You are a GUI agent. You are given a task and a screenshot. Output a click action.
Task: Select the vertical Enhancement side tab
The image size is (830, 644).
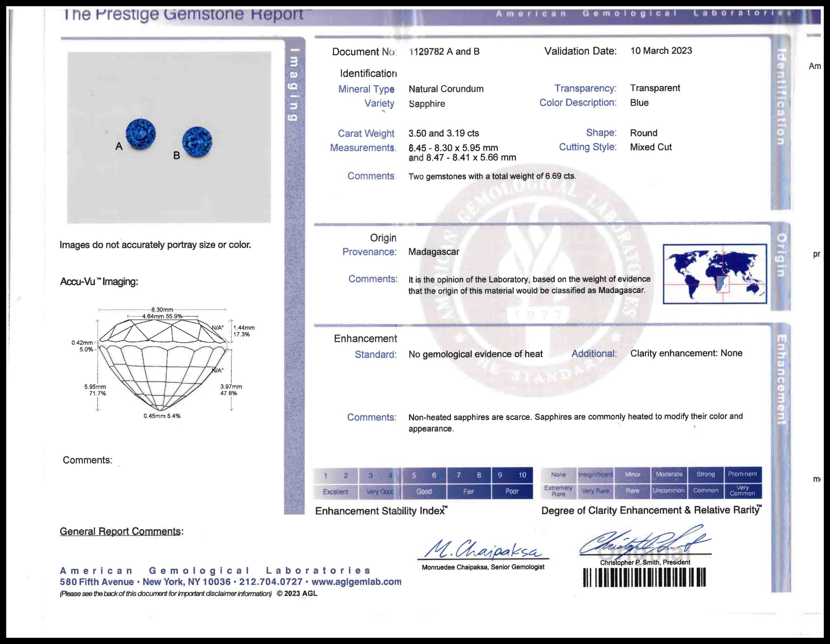pyautogui.click(x=781, y=380)
